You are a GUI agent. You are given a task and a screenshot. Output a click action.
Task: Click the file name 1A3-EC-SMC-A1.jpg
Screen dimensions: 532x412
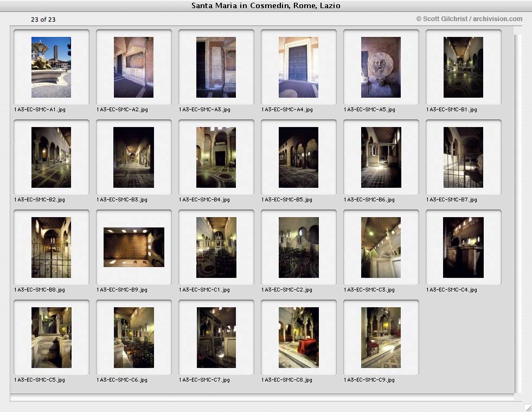(40, 109)
